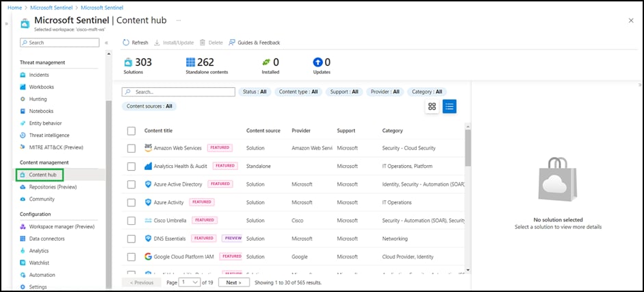
Task: Open the Category : All filter
Action: click(x=427, y=92)
